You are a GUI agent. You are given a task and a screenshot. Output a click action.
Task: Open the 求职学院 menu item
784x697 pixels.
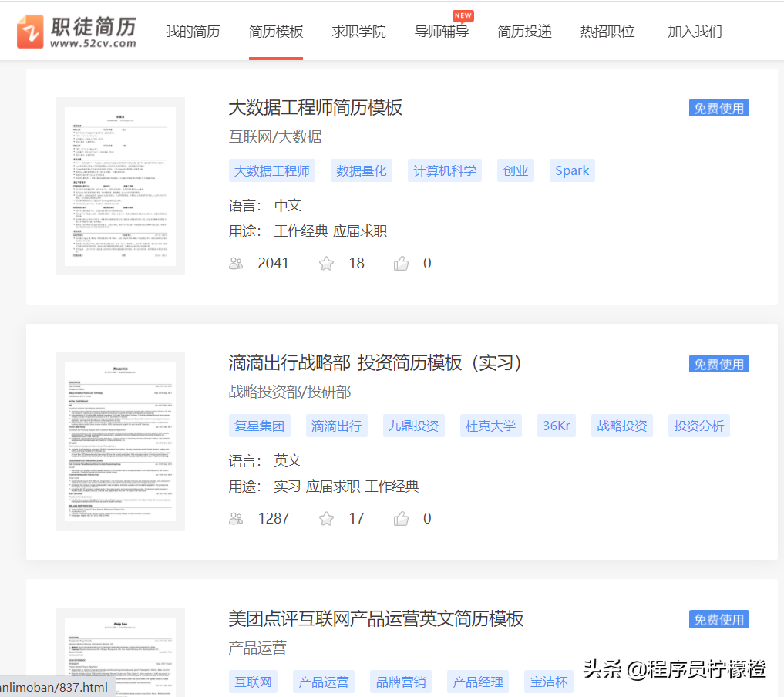[358, 32]
